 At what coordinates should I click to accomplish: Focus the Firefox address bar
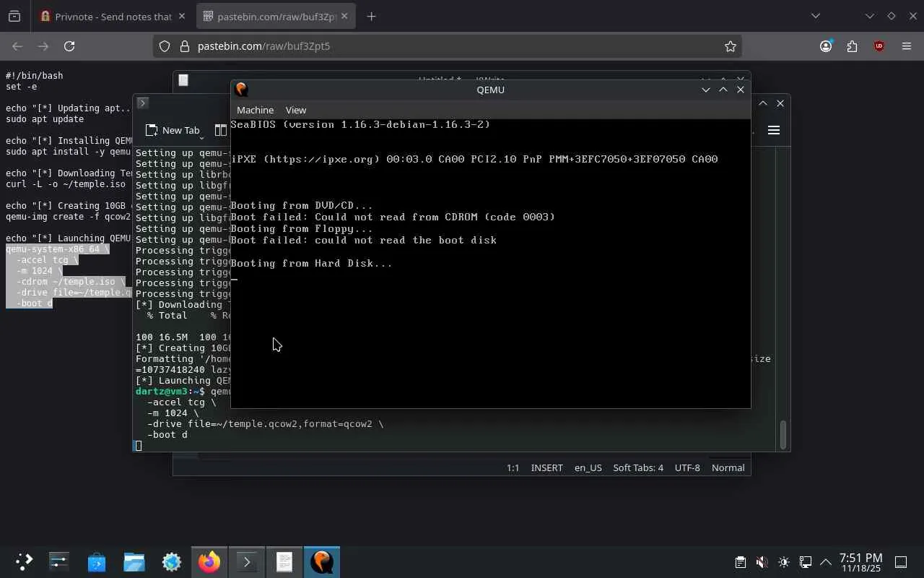click(x=448, y=46)
